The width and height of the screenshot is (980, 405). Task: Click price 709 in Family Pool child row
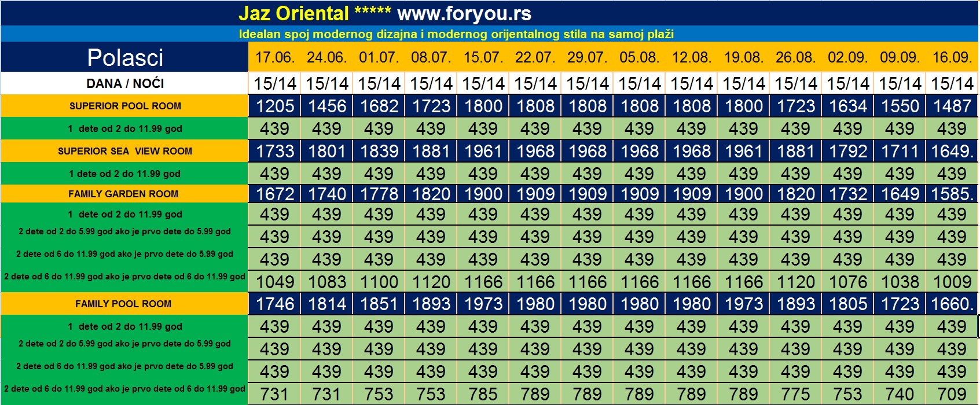coord(952,394)
